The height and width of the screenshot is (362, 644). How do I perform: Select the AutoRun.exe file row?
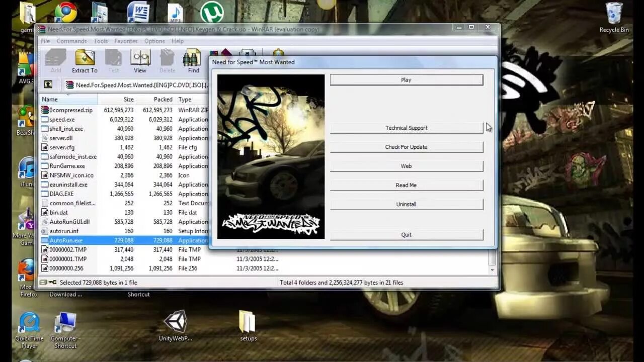[x=124, y=240]
